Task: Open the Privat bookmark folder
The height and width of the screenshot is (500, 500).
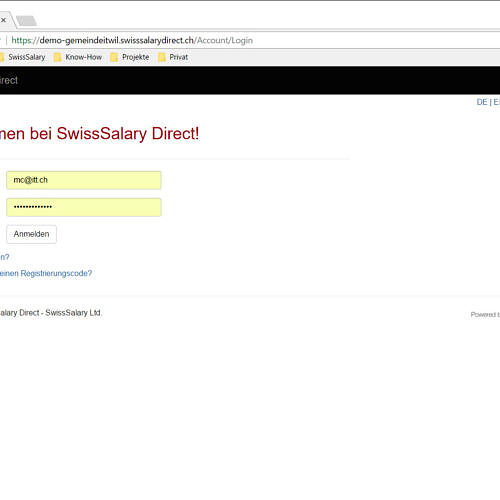Action: (173, 57)
